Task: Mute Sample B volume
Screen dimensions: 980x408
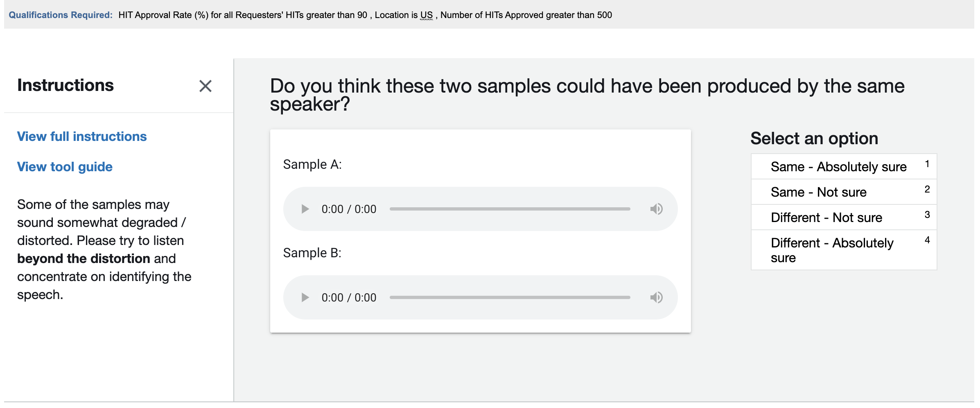Action: (656, 297)
